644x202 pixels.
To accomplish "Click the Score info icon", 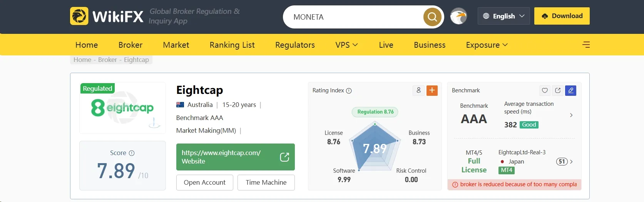I will [132, 153].
